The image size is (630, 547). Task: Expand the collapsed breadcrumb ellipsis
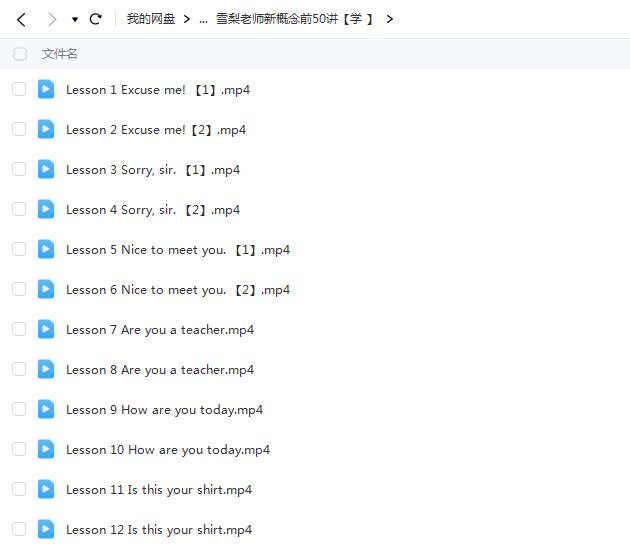click(x=203, y=19)
